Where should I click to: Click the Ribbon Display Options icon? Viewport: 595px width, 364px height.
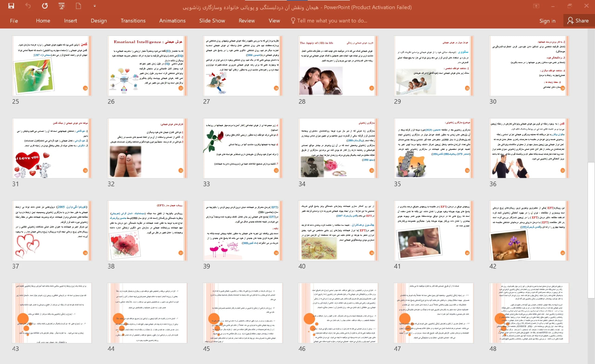coord(536,6)
